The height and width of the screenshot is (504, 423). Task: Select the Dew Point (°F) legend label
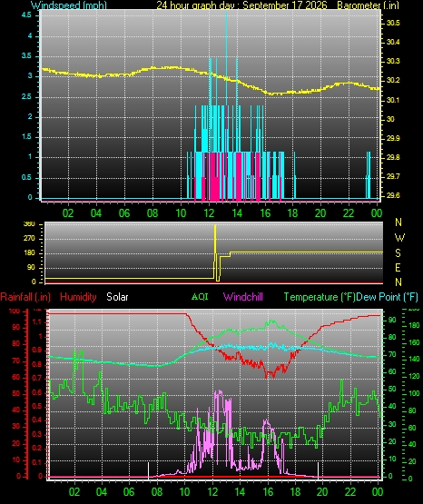387,297
